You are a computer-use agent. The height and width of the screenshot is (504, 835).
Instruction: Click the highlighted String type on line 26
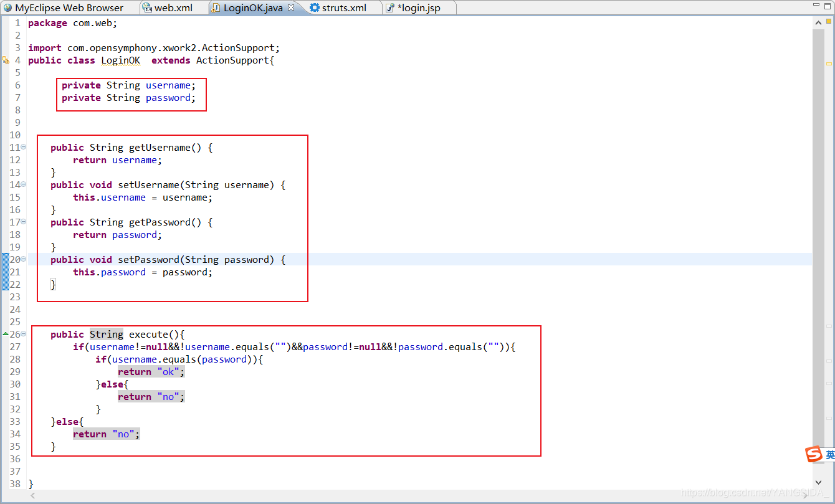pyautogui.click(x=107, y=335)
